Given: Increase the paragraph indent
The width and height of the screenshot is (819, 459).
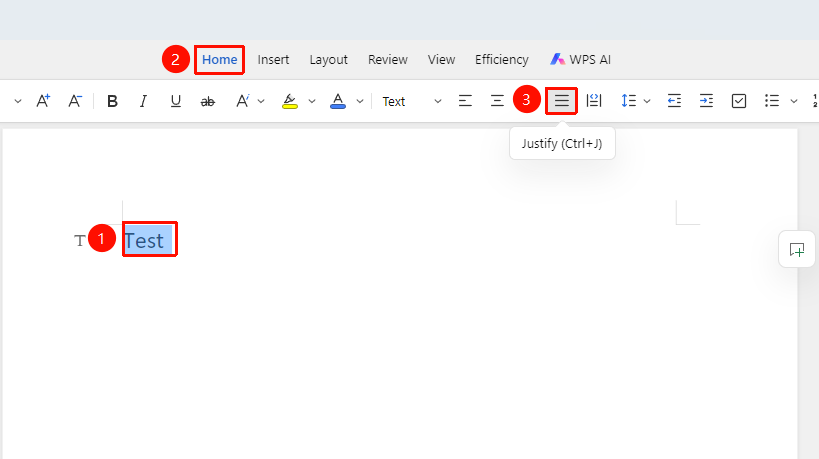Looking at the screenshot, I should (x=706, y=101).
